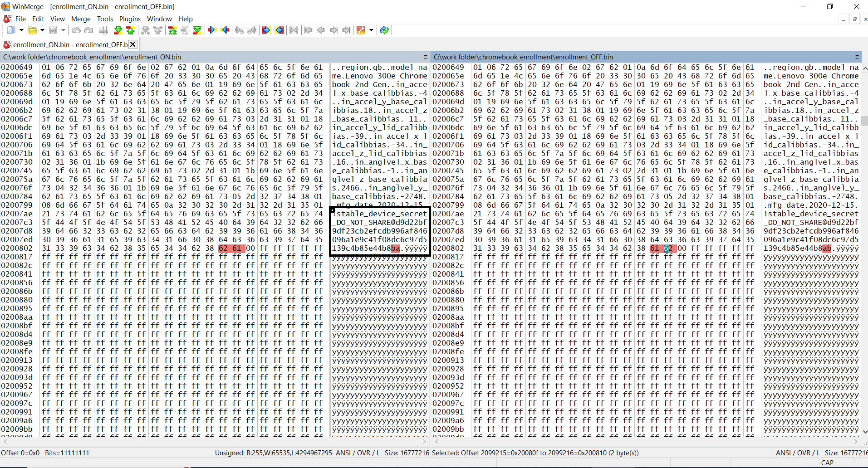
Task: Expand the Options dropdown arrow
Action: click(371, 30)
